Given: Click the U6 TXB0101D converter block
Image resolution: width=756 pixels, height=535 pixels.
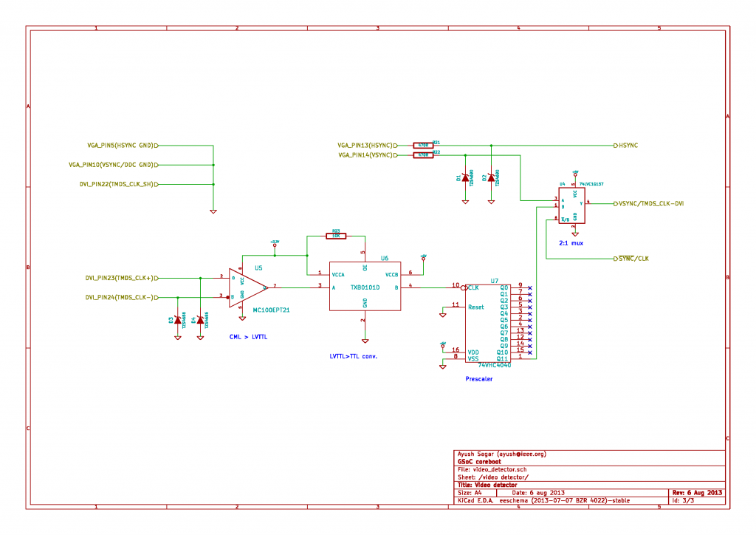Looking at the screenshot, I should tap(365, 286).
